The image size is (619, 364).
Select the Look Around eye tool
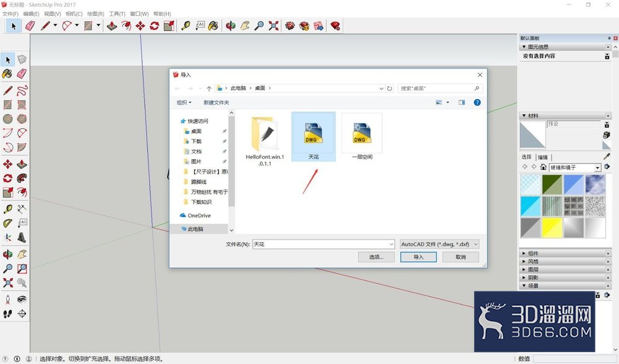point(22,299)
